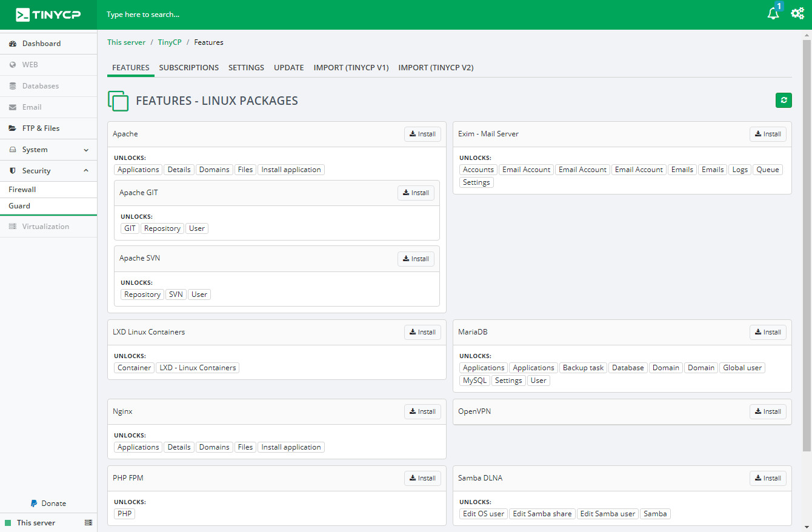Image resolution: width=812 pixels, height=532 pixels.
Task: Click the Features copy-pages heading icon
Action: point(118,101)
